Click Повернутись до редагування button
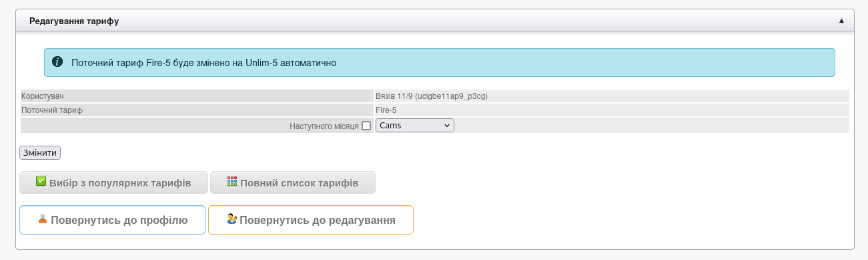 coord(311,220)
